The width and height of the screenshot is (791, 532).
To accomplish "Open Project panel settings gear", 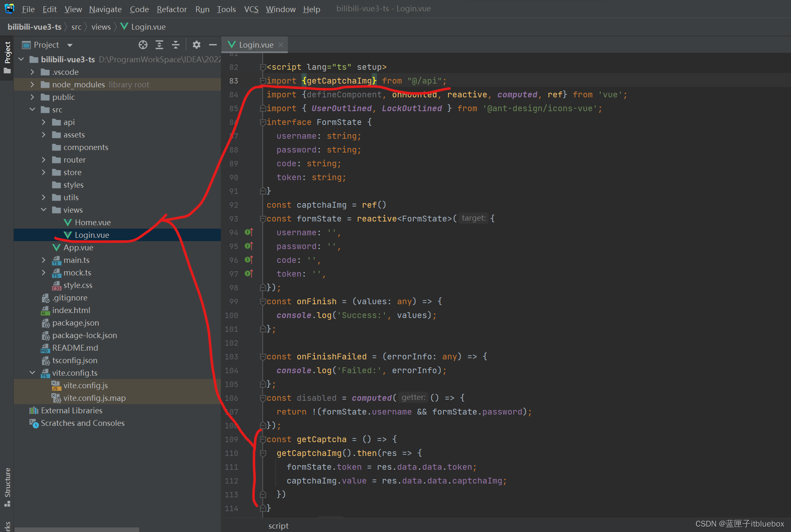I will (x=197, y=45).
